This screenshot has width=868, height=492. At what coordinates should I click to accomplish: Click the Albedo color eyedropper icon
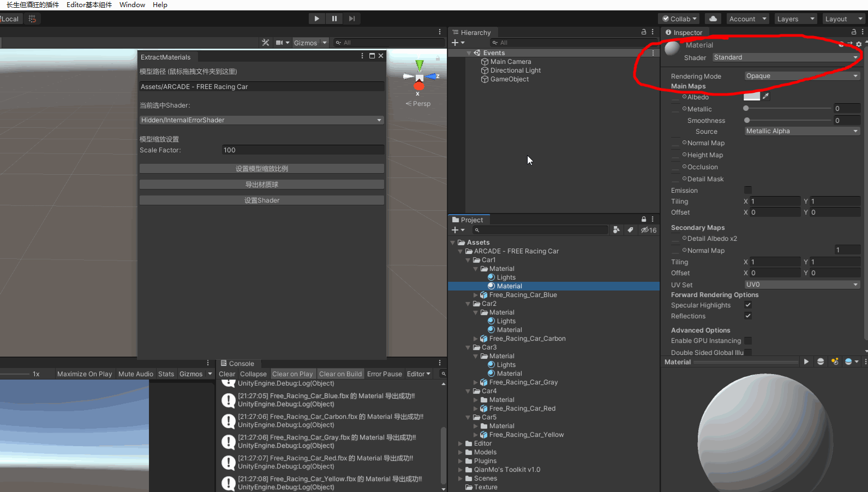pos(766,96)
